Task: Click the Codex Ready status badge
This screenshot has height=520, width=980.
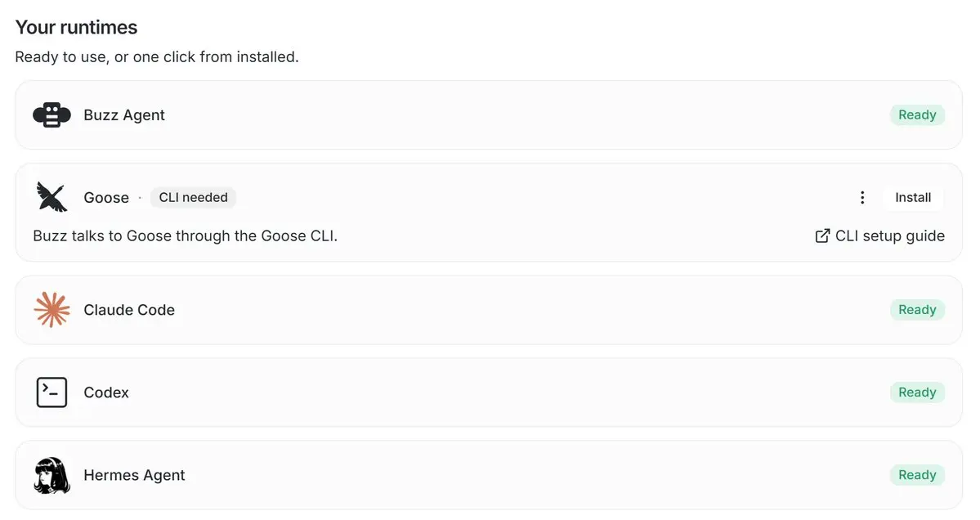Action: tap(917, 392)
